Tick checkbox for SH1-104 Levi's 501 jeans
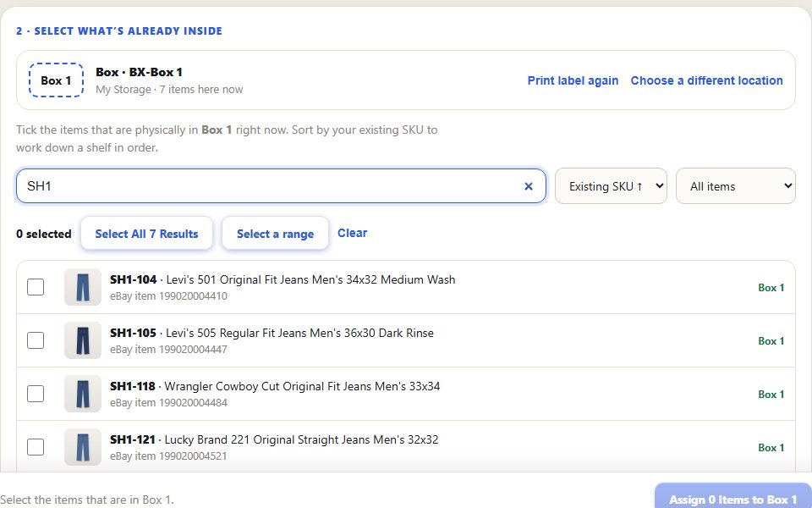This screenshot has height=508, width=812. (36, 287)
